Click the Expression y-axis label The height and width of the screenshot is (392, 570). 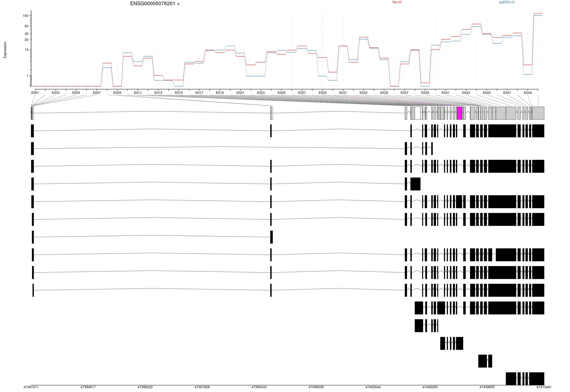pos(5,50)
